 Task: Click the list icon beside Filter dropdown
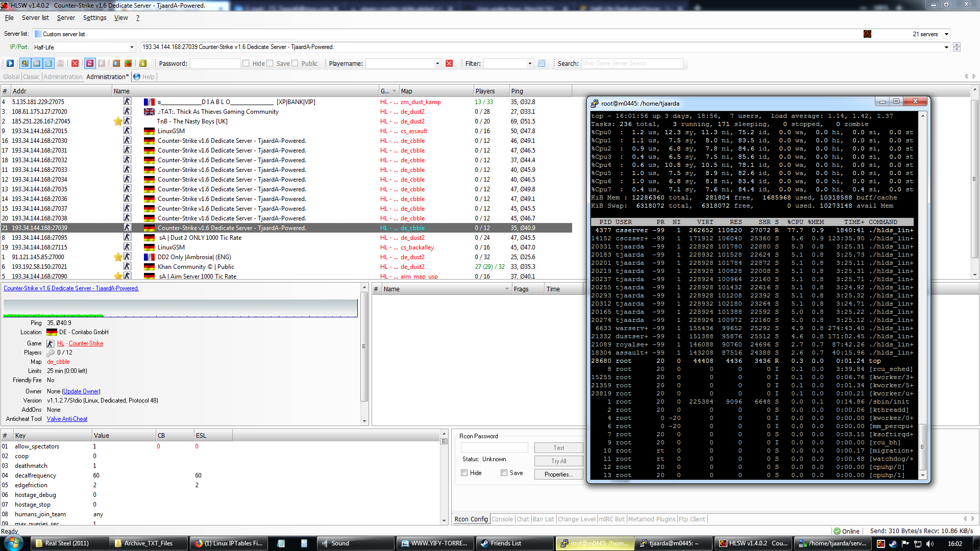click(x=542, y=63)
